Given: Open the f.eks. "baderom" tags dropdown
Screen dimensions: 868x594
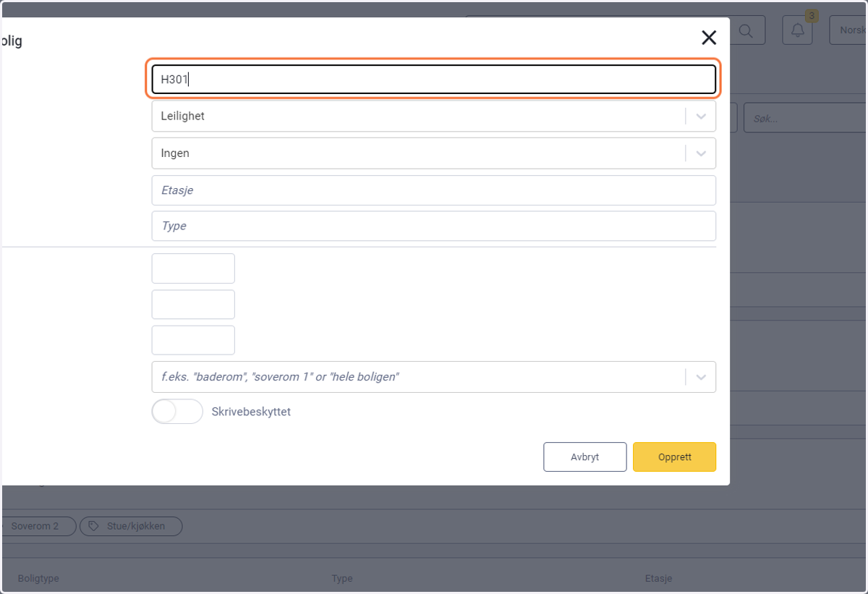Looking at the screenshot, I should coord(433,377).
